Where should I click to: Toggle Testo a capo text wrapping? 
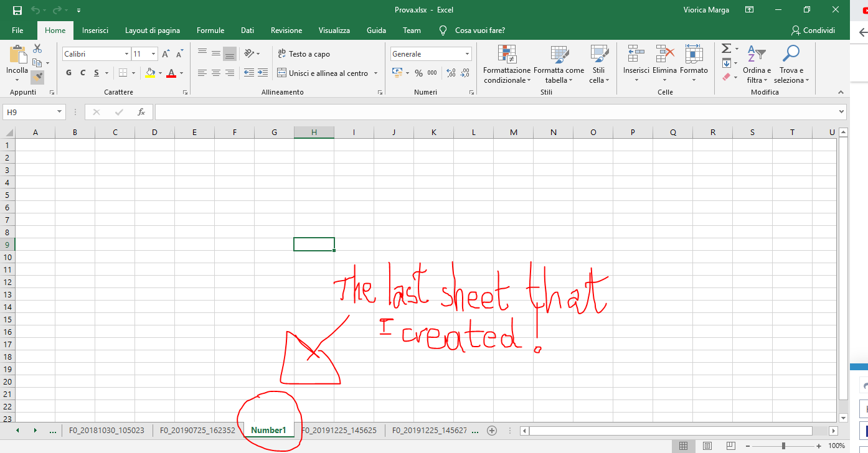[x=304, y=54]
